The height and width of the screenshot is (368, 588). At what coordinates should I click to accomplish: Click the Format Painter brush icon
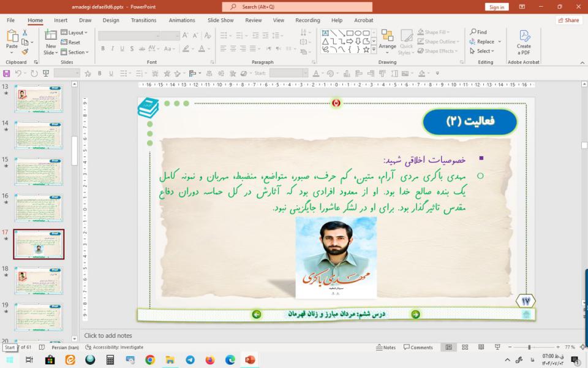25,52
